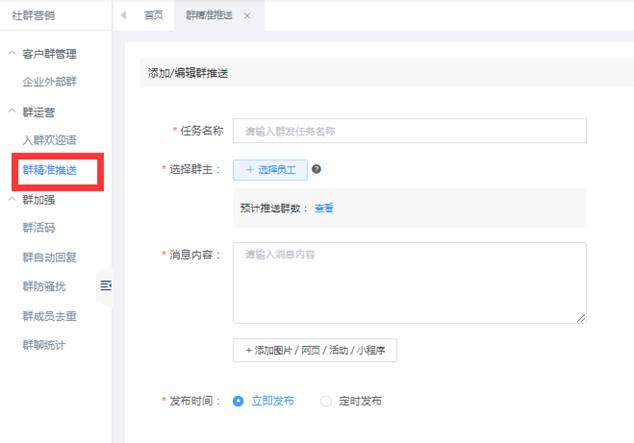Viewport: 634px width, 443px height.
Task: Close the 群精准推送 tab
Action: pos(248,16)
